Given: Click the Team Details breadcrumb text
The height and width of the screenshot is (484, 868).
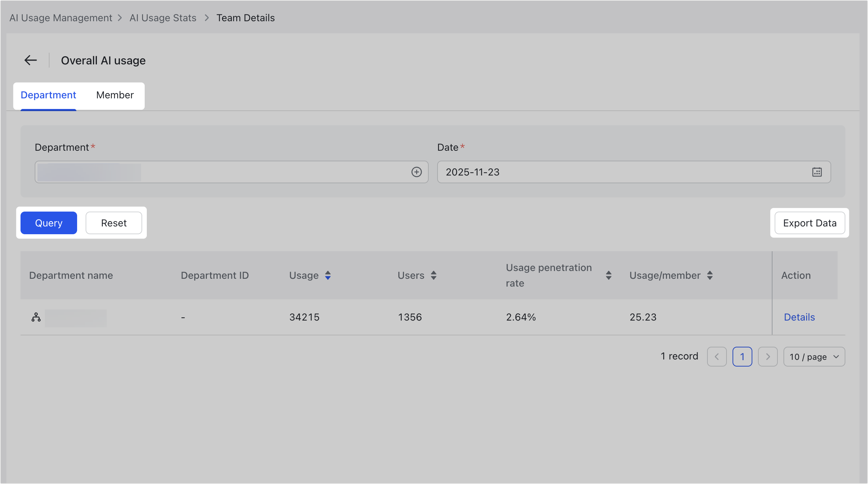Looking at the screenshot, I should point(245,18).
